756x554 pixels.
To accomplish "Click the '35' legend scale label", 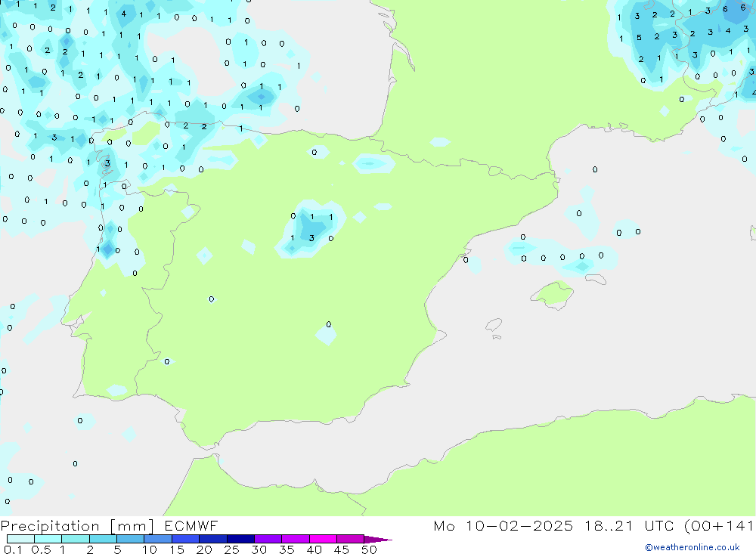I will [x=287, y=549].
